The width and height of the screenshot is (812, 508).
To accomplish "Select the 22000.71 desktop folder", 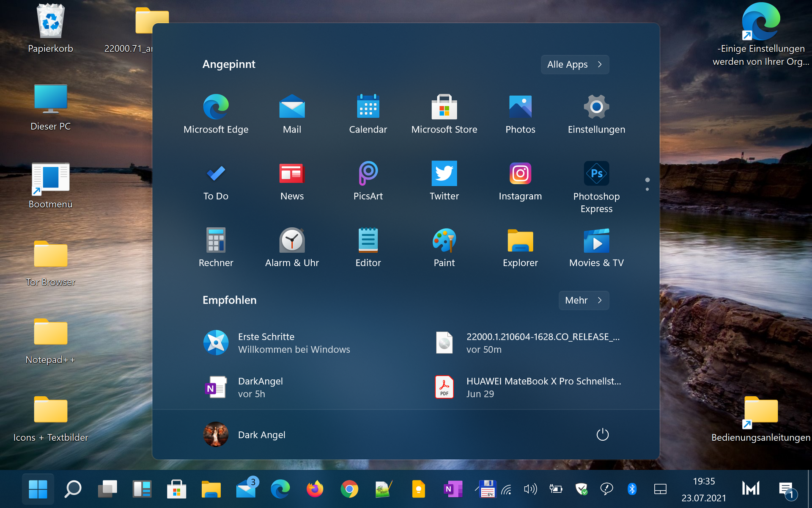I will 144,29.
